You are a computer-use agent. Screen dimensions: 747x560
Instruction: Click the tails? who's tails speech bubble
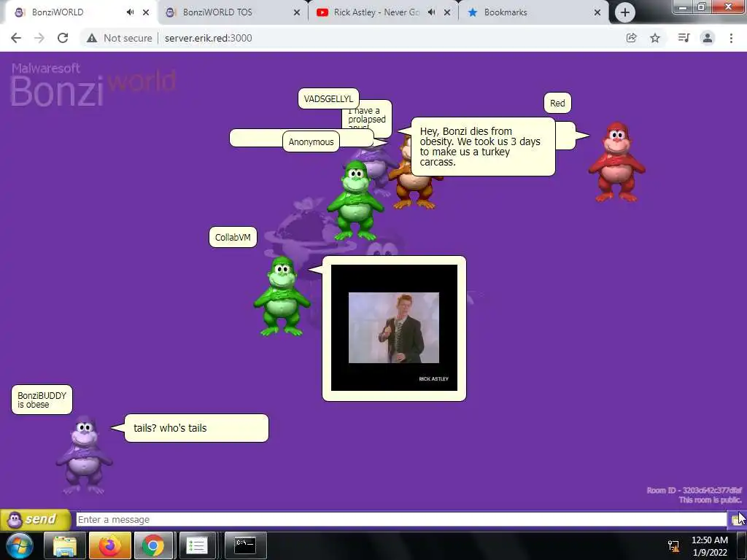click(x=196, y=428)
